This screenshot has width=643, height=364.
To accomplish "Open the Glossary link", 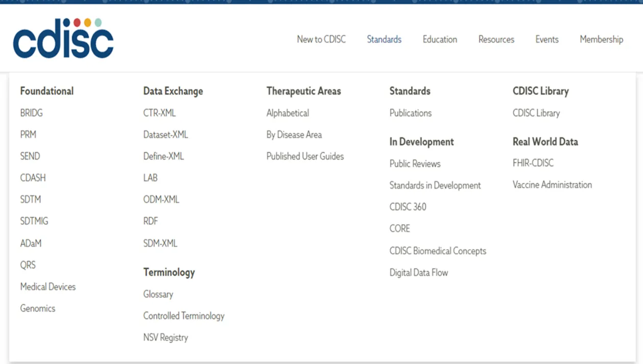I will coord(158,294).
